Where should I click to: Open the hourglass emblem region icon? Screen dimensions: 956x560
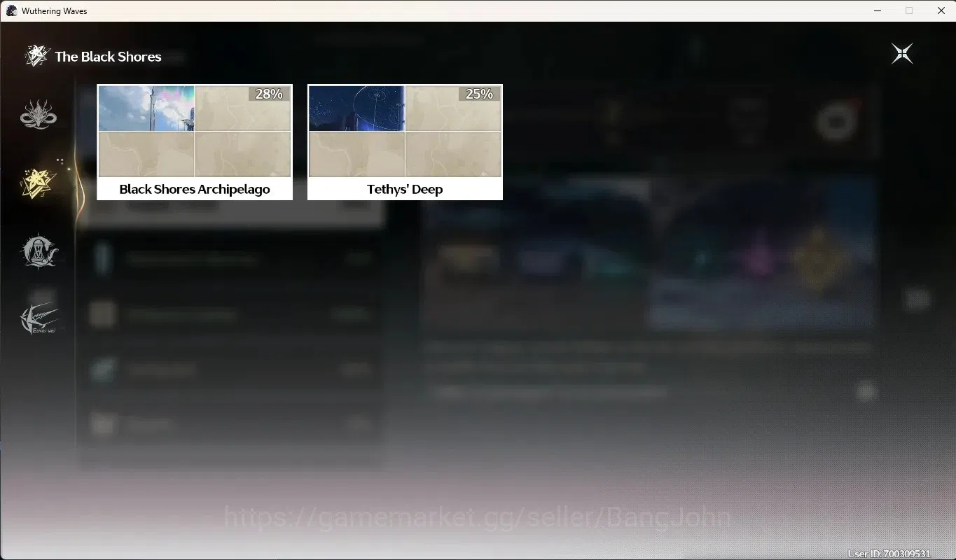pyautogui.click(x=39, y=251)
